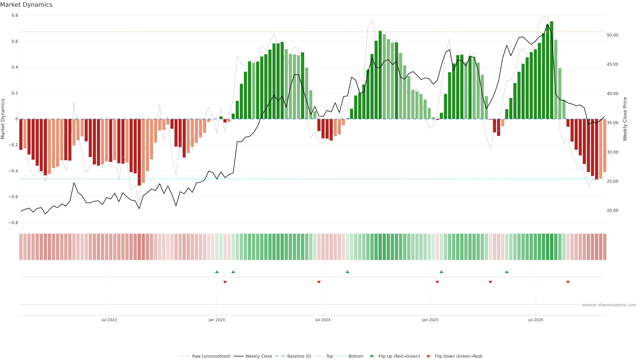Image resolution: width=644 pixels, height=362 pixels.
Task: Click the red Flip Down triangle in legend
Action: coord(428,356)
